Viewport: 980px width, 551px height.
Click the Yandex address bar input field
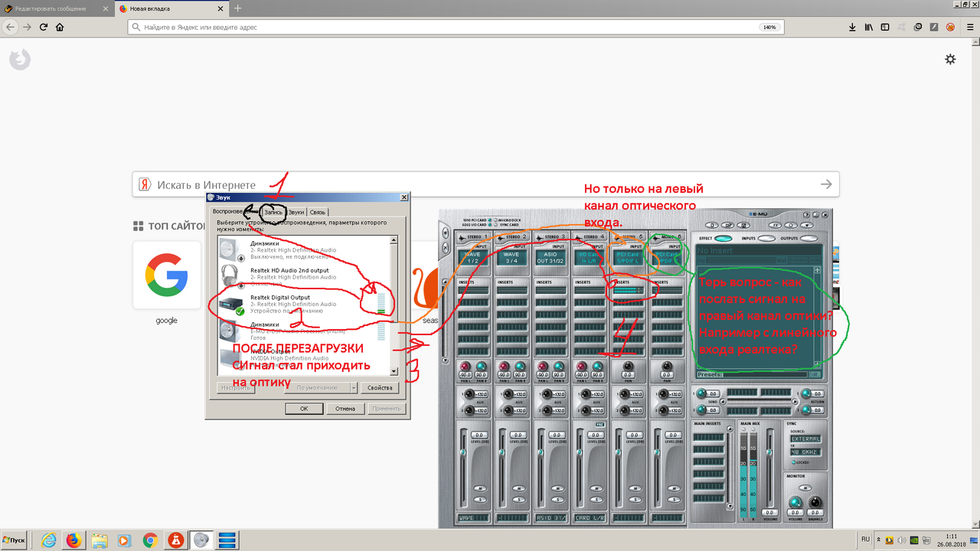point(383,27)
